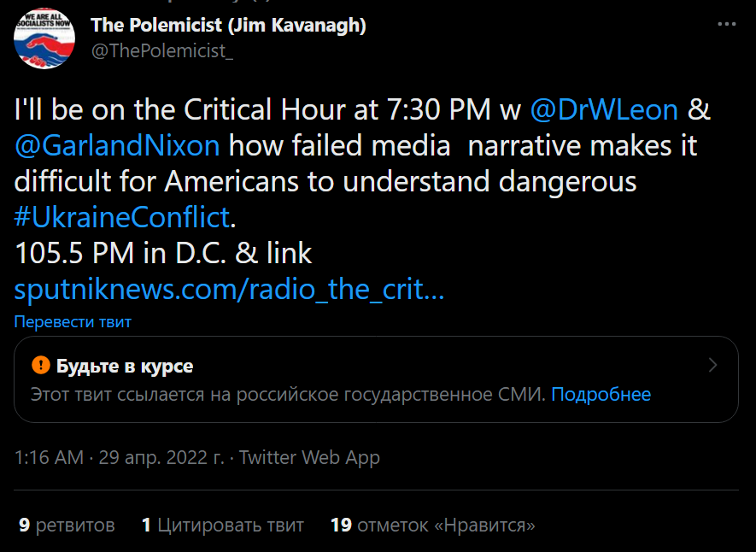Open the @ThePolemicist_ handle
Viewport: 756px width, 552px height.
(162, 50)
